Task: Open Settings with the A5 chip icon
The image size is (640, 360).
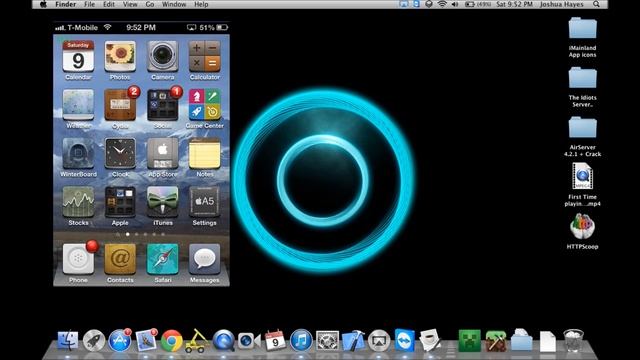Action: click(204, 203)
